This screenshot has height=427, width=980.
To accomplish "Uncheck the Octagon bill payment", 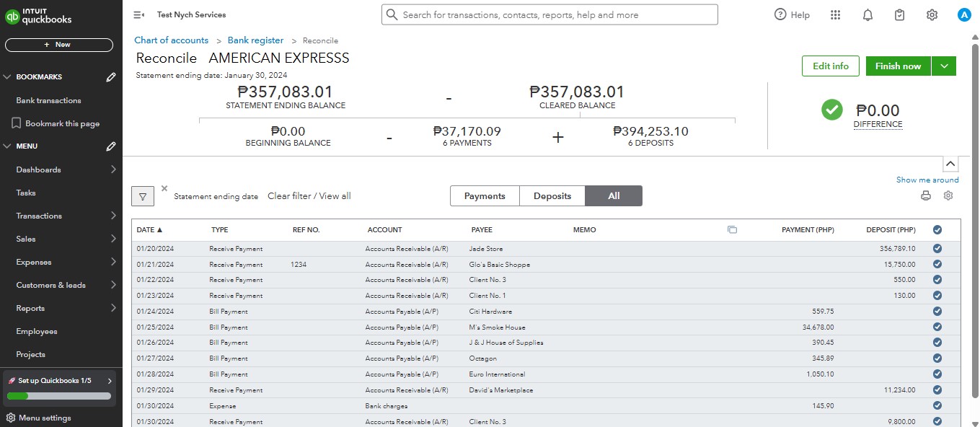I will point(937,358).
